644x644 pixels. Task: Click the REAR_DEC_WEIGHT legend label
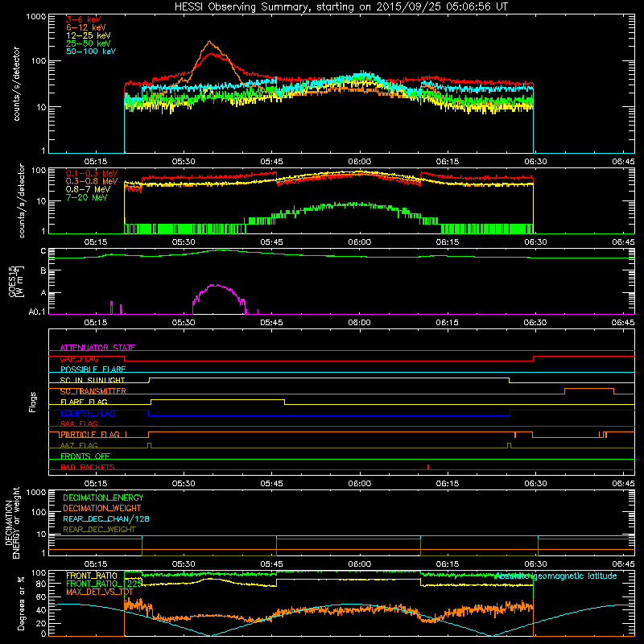[x=99, y=530]
